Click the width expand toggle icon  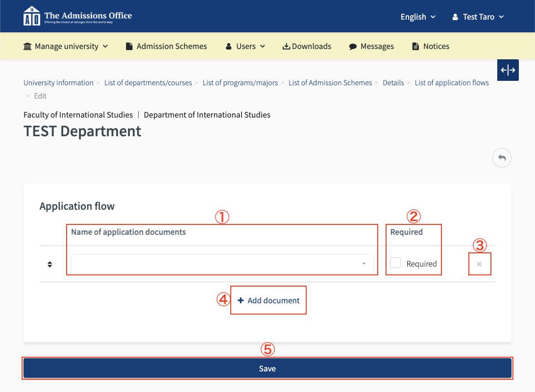508,70
